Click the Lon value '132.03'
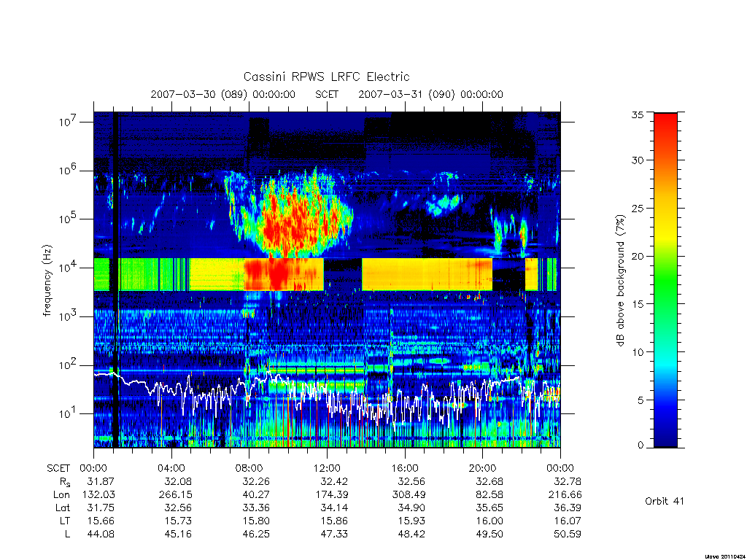The image size is (747, 560). click(98, 495)
